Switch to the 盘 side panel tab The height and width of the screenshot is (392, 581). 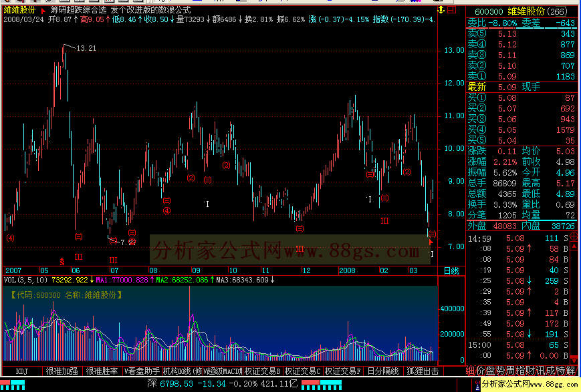point(490,371)
